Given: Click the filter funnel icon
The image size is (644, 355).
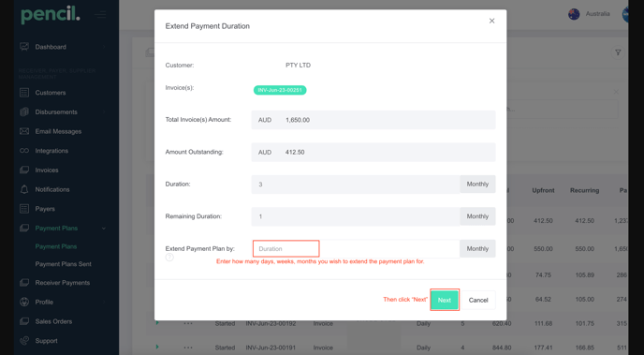Looking at the screenshot, I should point(618,52).
